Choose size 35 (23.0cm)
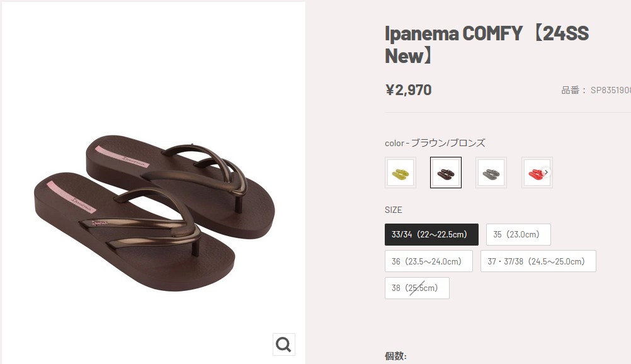 click(x=518, y=234)
